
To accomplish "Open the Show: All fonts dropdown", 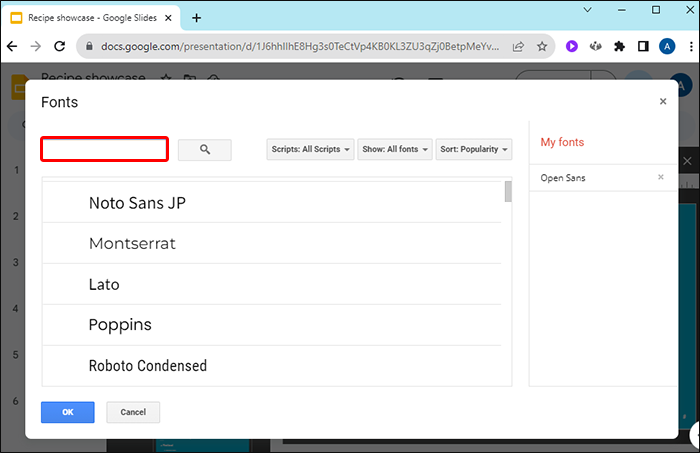I will [395, 149].
